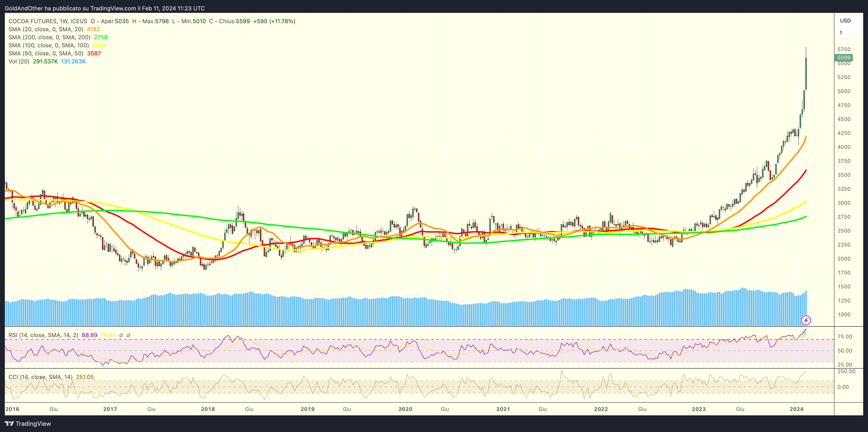Image resolution: width=868 pixels, height=432 pixels.
Task: Click the 2024 time axis label
Action: pos(797,409)
